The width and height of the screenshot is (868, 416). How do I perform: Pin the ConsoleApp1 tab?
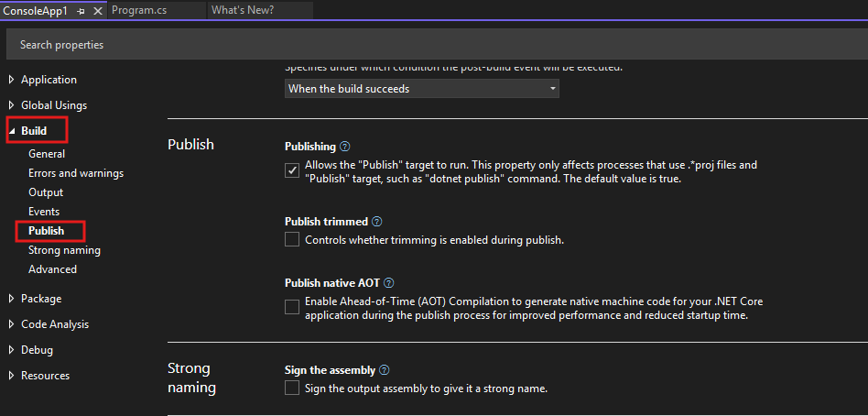81,10
